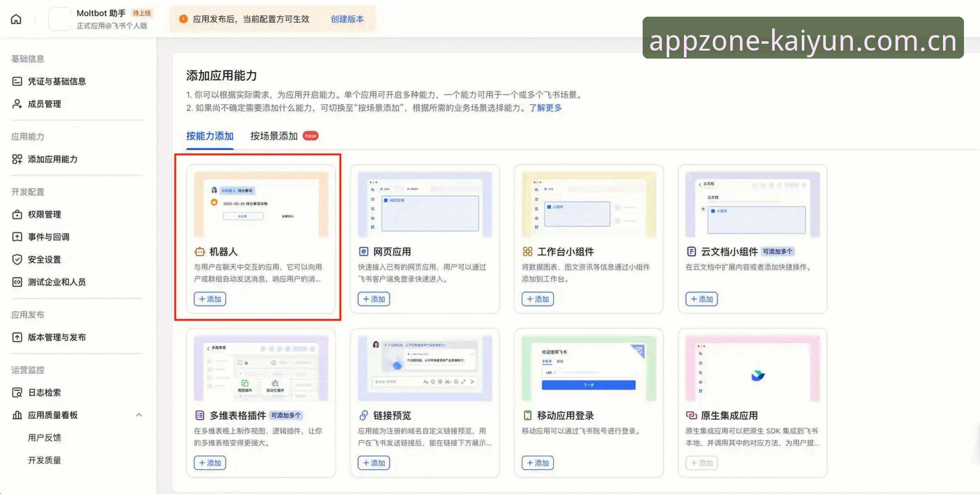980x494 pixels.
Task: Click the 权限管理 icon in sidebar
Action: point(17,215)
